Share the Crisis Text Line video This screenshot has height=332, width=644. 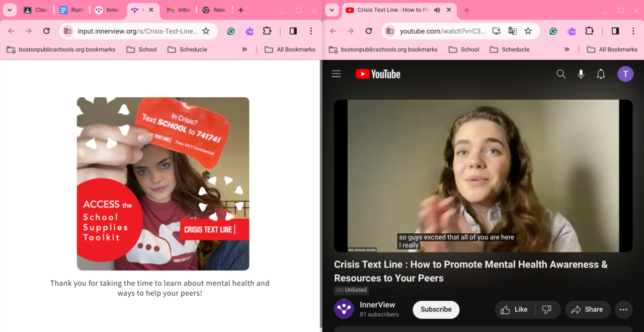(588, 309)
